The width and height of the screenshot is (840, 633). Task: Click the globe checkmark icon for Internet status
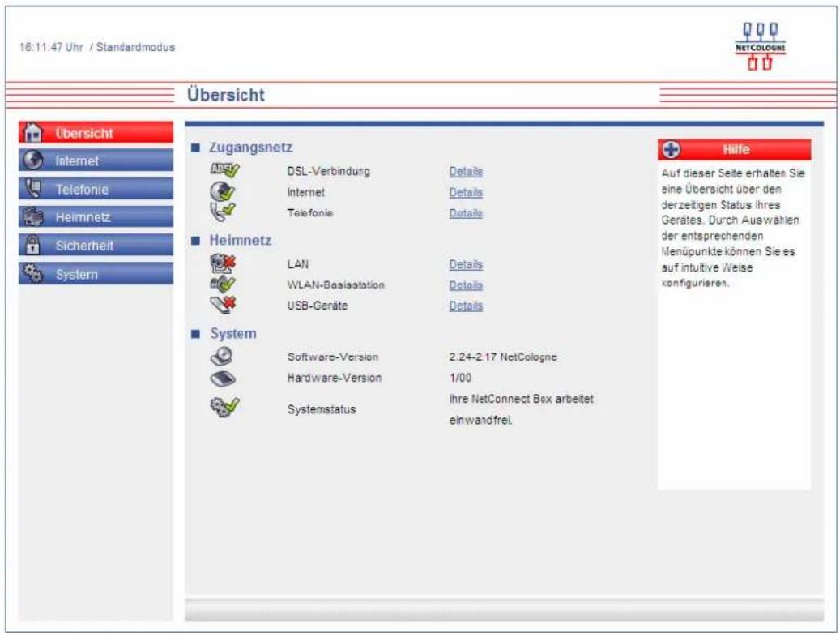tap(222, 191)
